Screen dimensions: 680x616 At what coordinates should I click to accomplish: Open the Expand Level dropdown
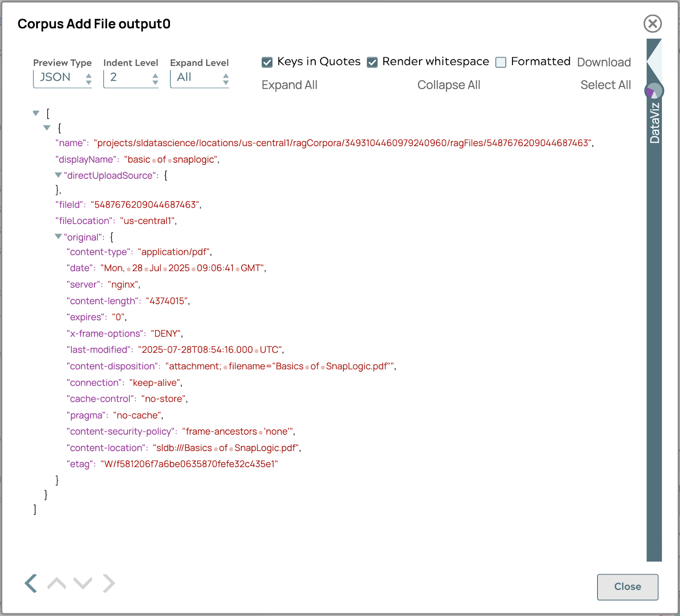tap(199, 78)
